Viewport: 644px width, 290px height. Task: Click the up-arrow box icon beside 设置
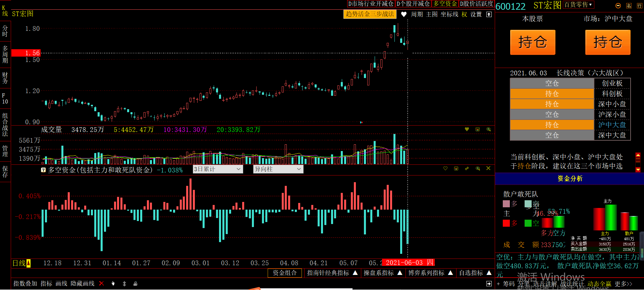(x=489, y=14)
